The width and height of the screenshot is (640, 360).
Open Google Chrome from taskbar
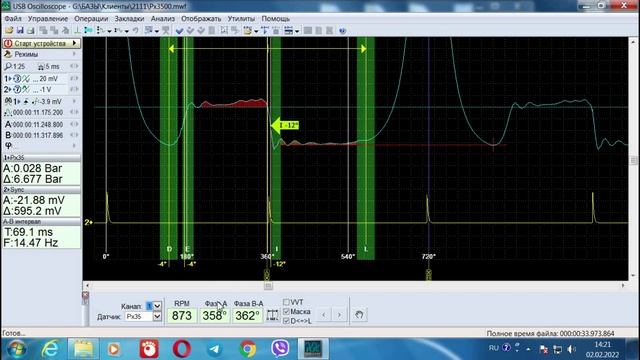pos(247,349)
